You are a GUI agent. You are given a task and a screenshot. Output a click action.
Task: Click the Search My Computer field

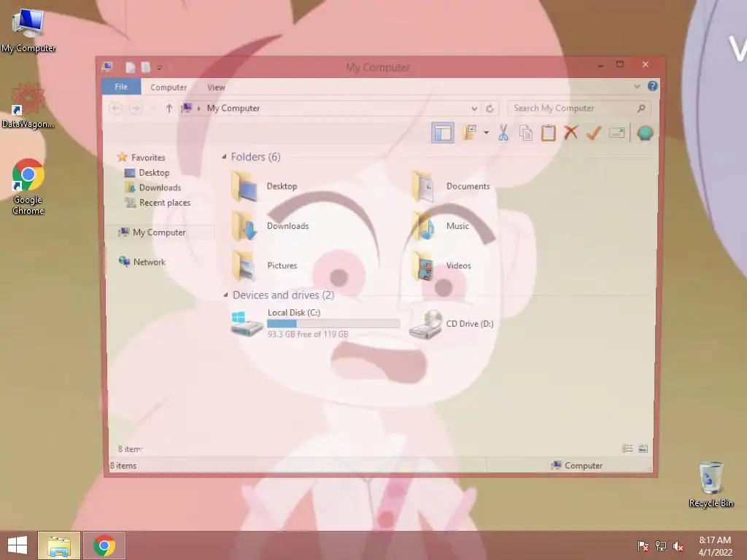click(x=578, y=108)
